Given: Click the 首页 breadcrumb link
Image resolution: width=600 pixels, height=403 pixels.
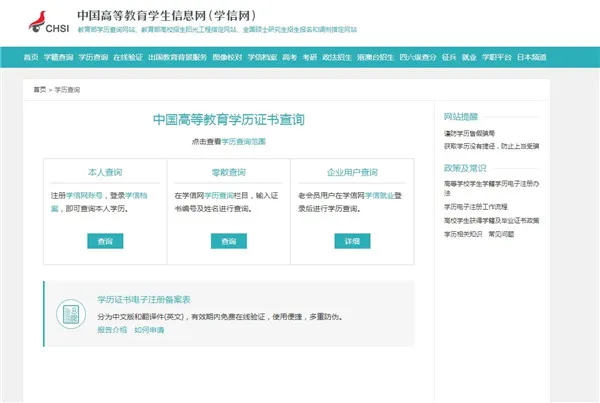Looking at the screenshot, I should [x=40, y=90].
